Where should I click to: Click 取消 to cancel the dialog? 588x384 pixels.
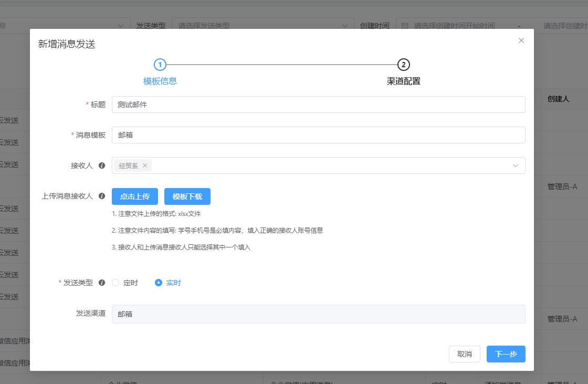[464, 354]
